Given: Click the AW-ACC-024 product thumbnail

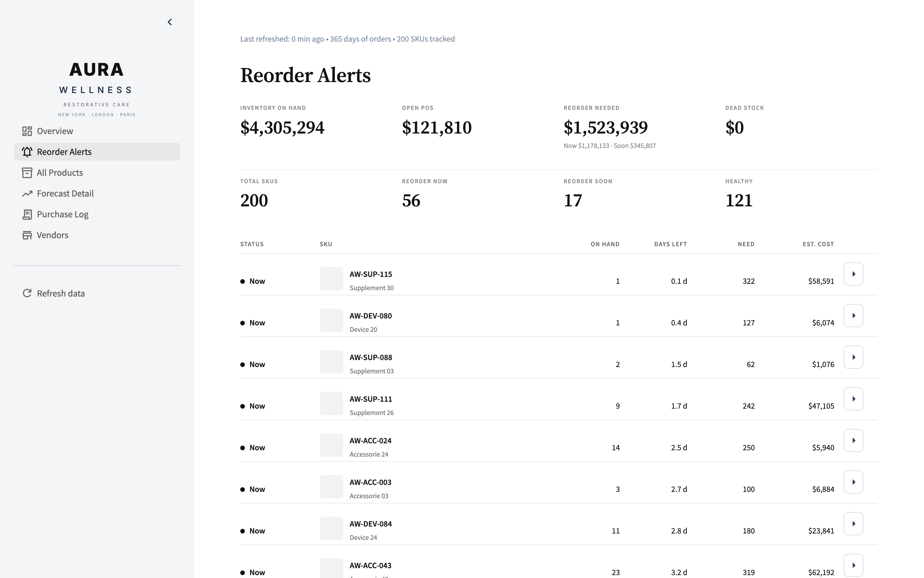Looking at the screenshot, I should pyautogui.click(x=331, y=445).
